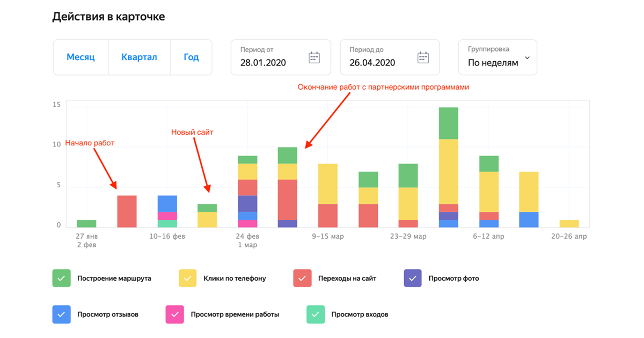Image resolution: width=644 pixels, height=338 pixels.
Task: Click the all-red bar under 'Начало работ'
Action: 127,211
